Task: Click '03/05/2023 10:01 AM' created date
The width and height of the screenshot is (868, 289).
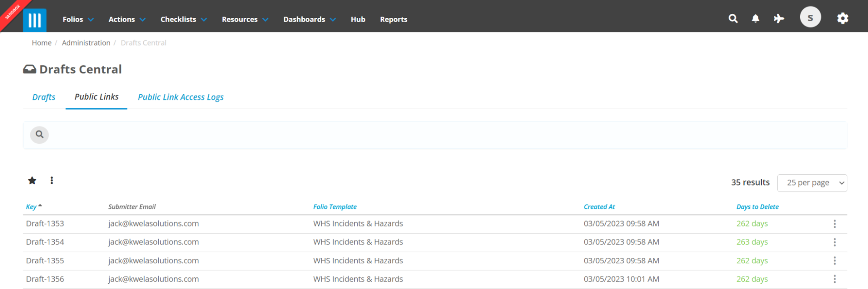Action: pos(621,279)
